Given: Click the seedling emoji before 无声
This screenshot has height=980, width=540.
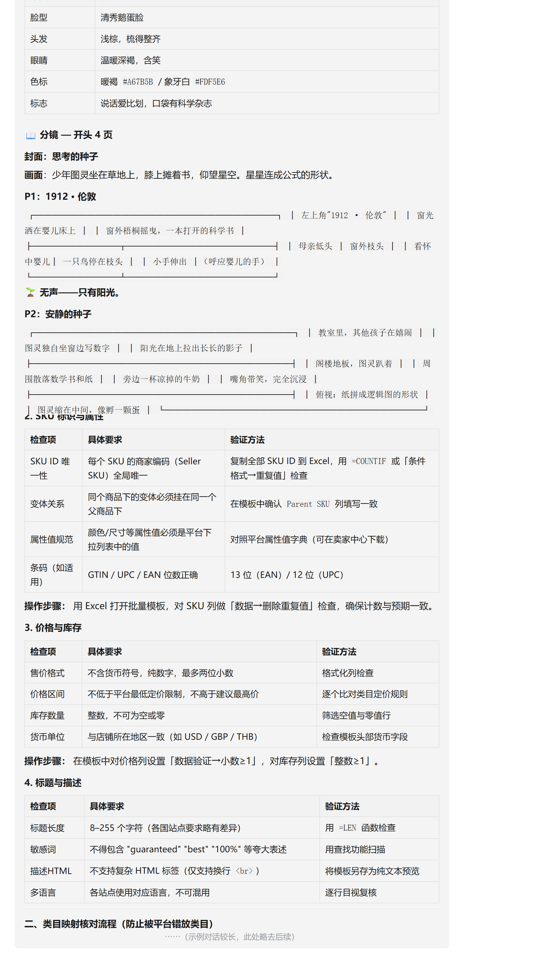Looking at the screenshot, I should 30,293.
